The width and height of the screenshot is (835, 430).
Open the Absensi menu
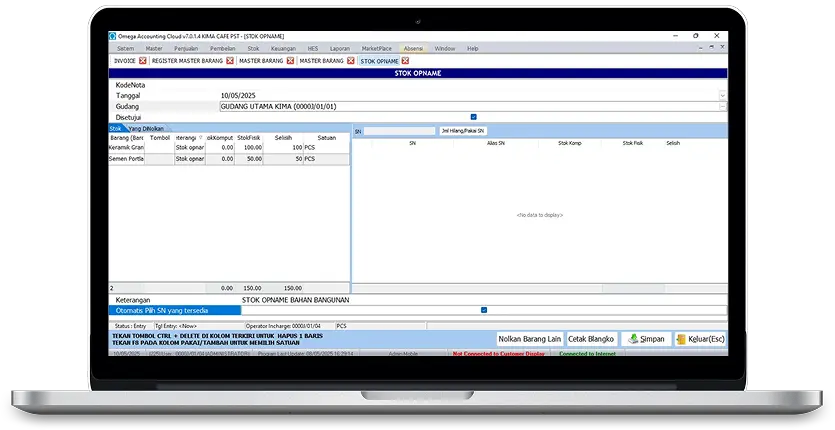pyautogui.click(x=413, y=48)
